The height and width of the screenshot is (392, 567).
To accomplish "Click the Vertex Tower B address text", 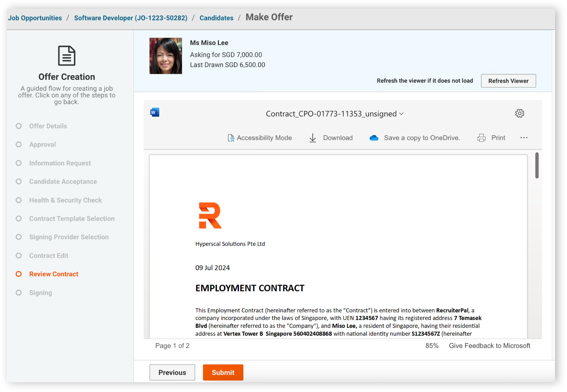I will 277,334.
